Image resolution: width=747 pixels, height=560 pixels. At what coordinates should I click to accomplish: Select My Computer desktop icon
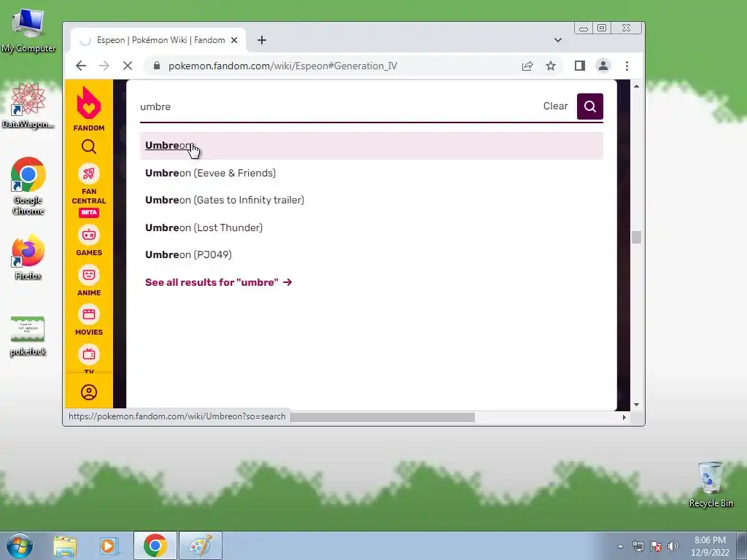28,31
